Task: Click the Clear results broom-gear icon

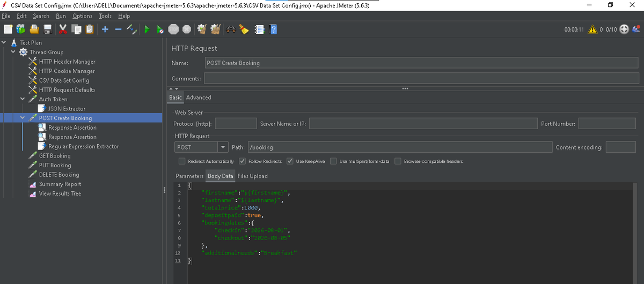Action: click(x=202, y=29)
